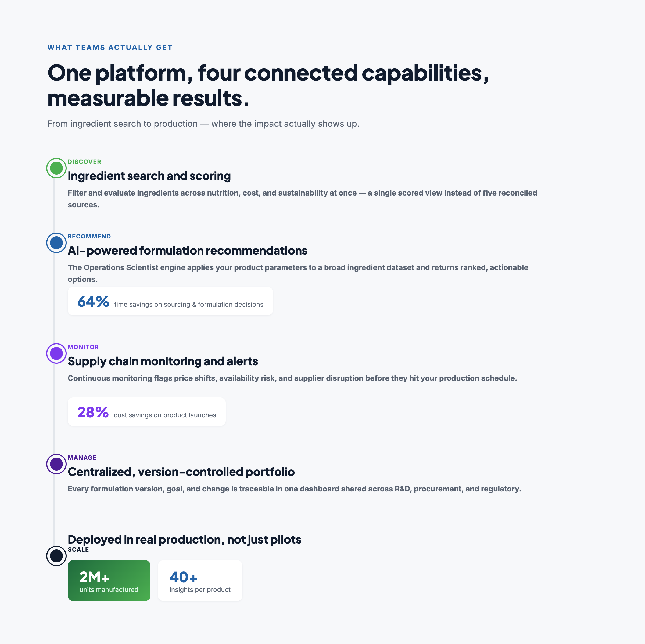This screenshot has width=645, height=644.
Task: Click the Centralized, version-controlled portfolio heading
Action: point(181,472)
